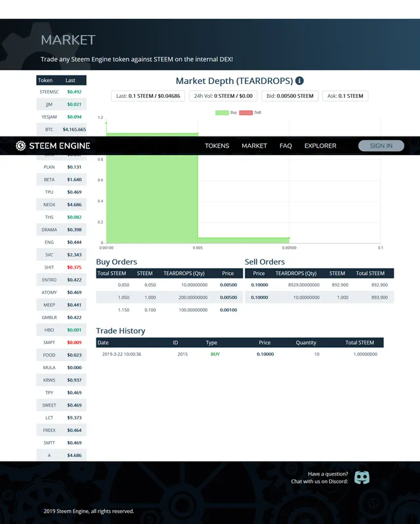420x524 pixels.
Task: Select the STEEMSC token row
Action: click(x=62, y=91)
